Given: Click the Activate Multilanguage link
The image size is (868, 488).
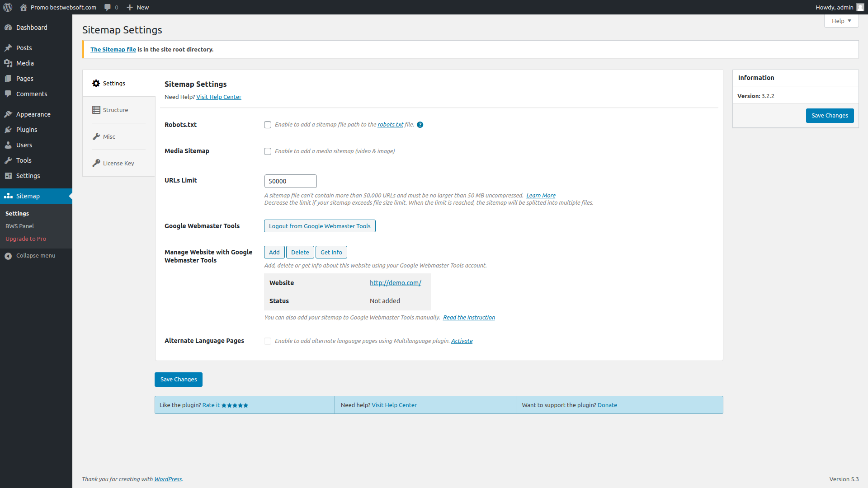Looking at the screenshot, I should (462, 341).
